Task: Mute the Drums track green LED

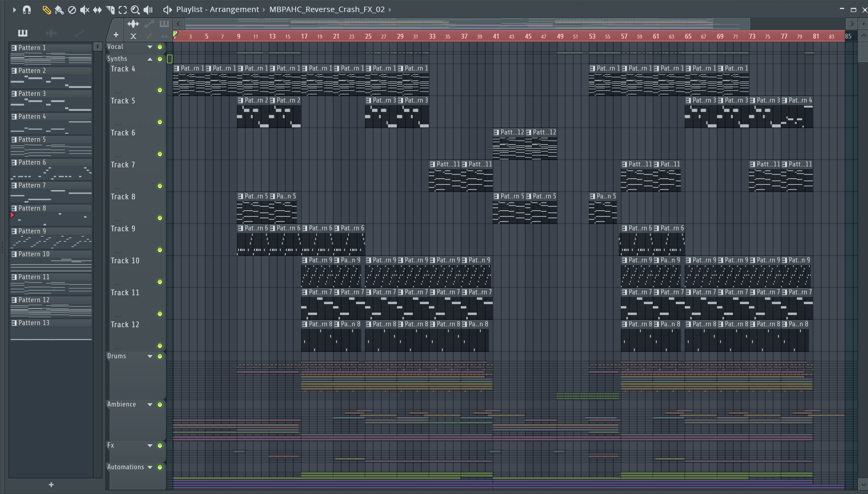Action: coord(160,356)
